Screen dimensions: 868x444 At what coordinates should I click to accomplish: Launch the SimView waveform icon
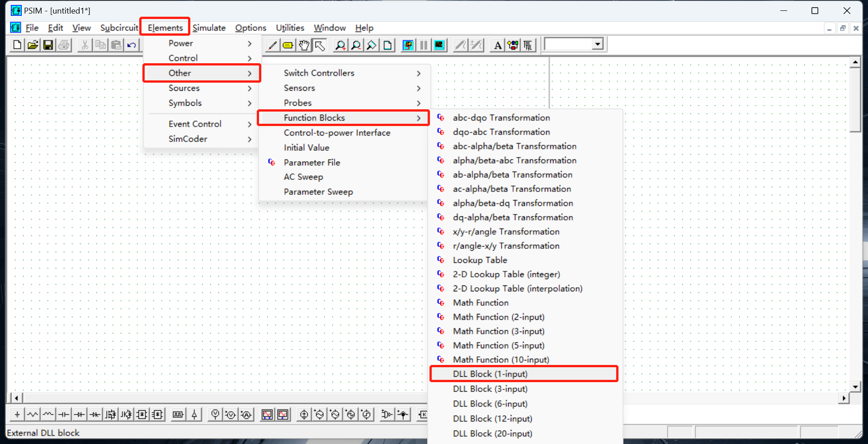439,45
